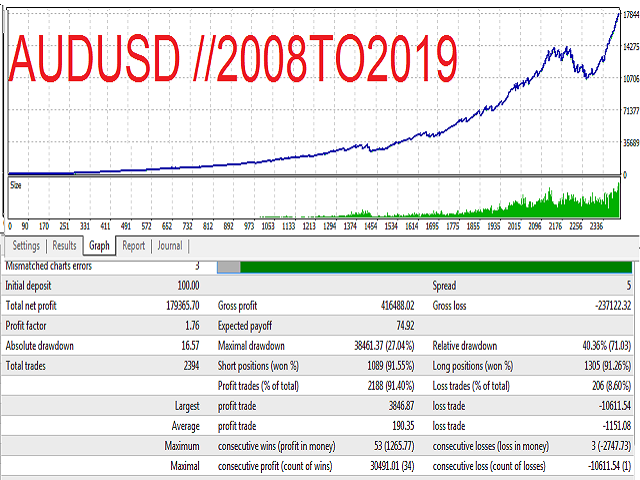Viewport: 640px width, 480px height.
Task: Click the Spread value field
Action: tap(629, 286)
